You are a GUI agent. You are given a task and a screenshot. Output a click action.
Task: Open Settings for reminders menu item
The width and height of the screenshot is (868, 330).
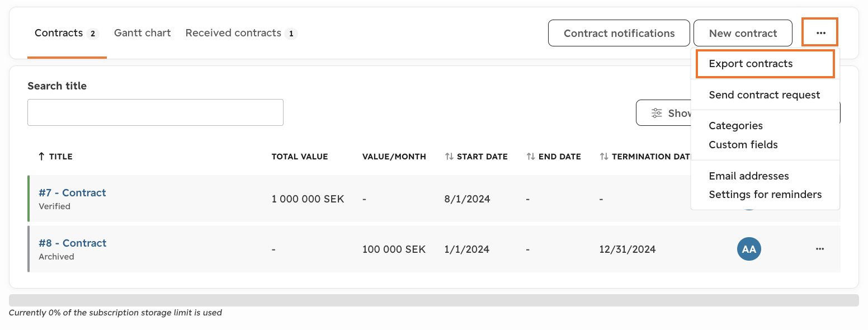765,195
